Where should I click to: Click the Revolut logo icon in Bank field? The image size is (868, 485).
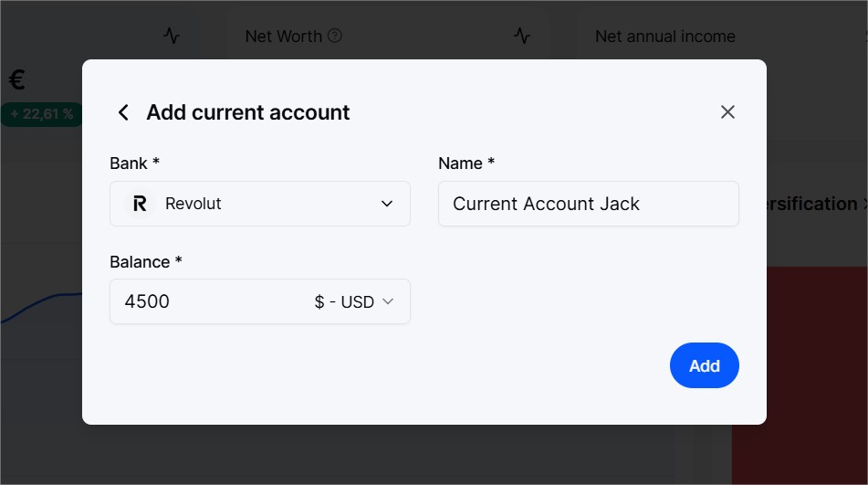[x=140, y=204]
